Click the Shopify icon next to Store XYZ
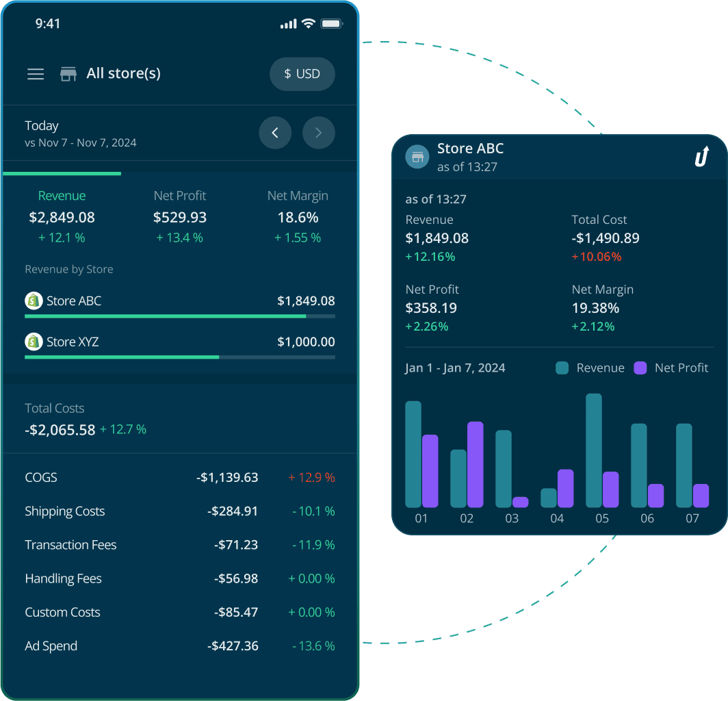The image size is (728, 701). (x=34, y=342)
